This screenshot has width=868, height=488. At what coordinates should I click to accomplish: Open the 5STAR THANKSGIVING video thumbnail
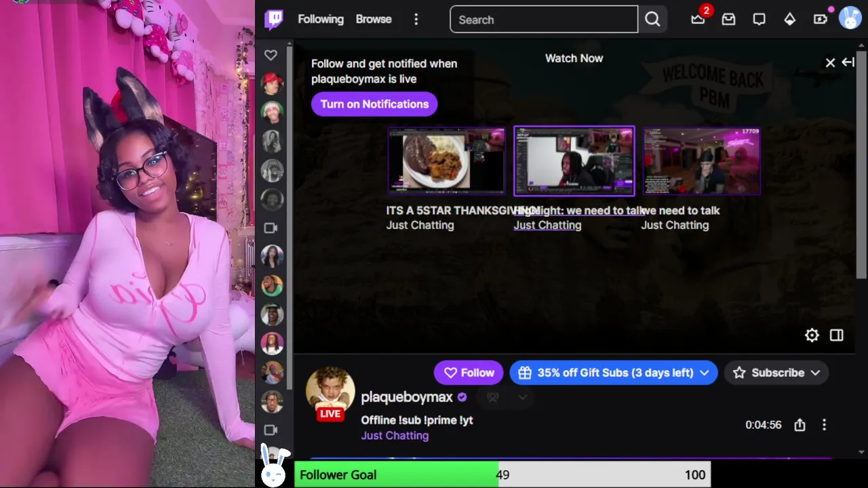click(x=446, y=161)
